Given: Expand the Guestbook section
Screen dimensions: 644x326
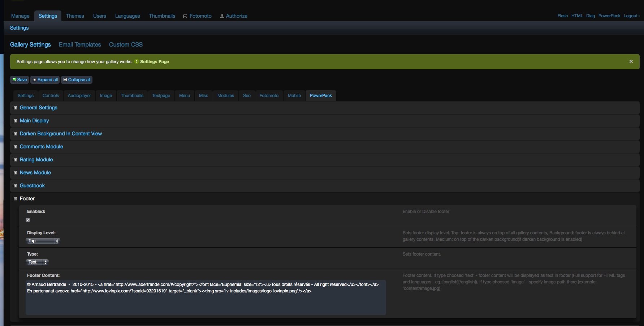Looking at the screenshot, I should 32,186.
